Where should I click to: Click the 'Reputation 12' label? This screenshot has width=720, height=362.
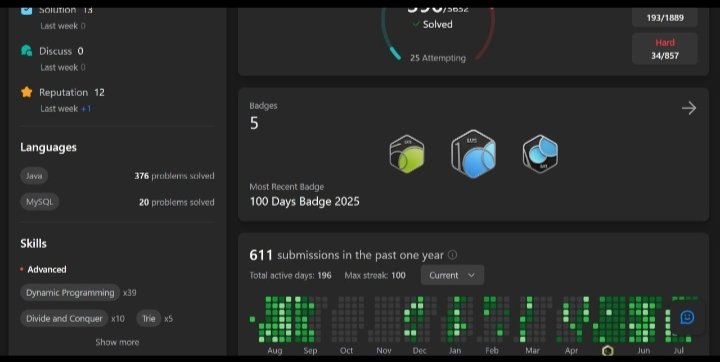coord(72,92)
